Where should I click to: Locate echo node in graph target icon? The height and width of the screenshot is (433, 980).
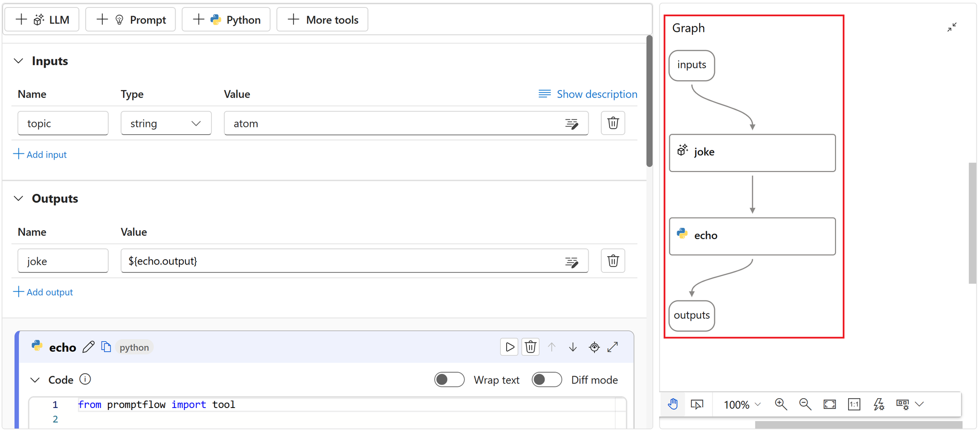(594, 347)
